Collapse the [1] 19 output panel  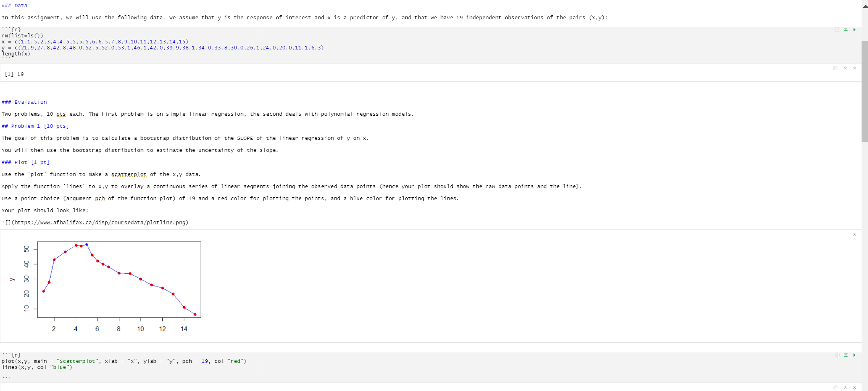(x=845, y=68)
